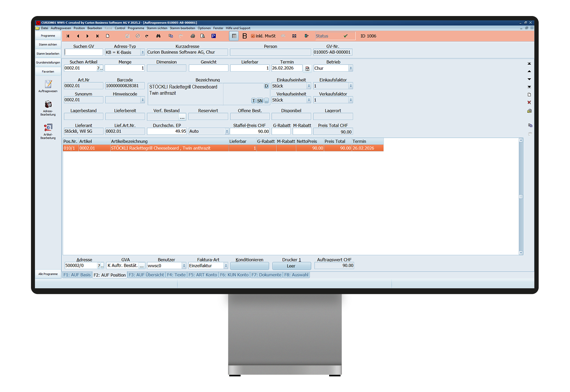Open Auftragswesen in the left sidebar
Screen dimensions: 570x392
point(48,86)
